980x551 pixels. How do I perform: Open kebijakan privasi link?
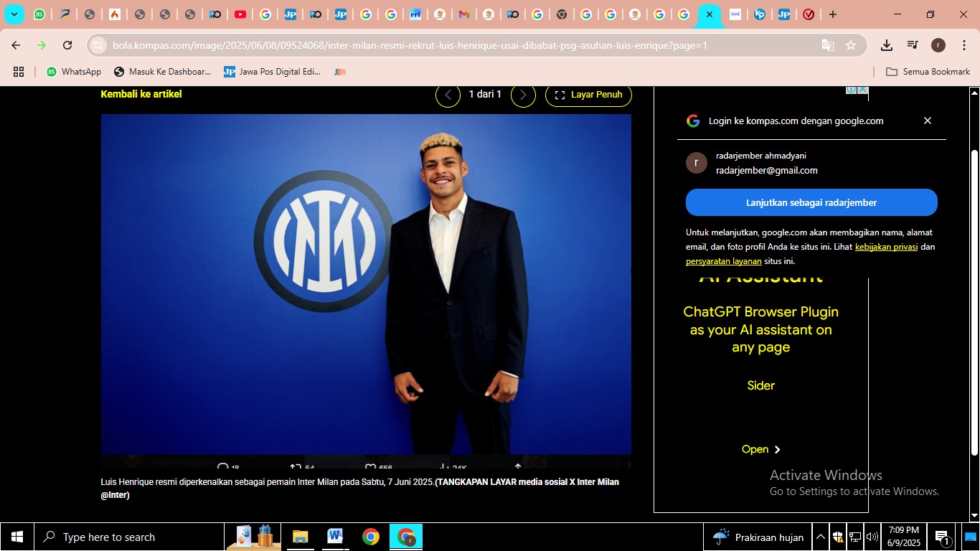(x=886, y=247)
